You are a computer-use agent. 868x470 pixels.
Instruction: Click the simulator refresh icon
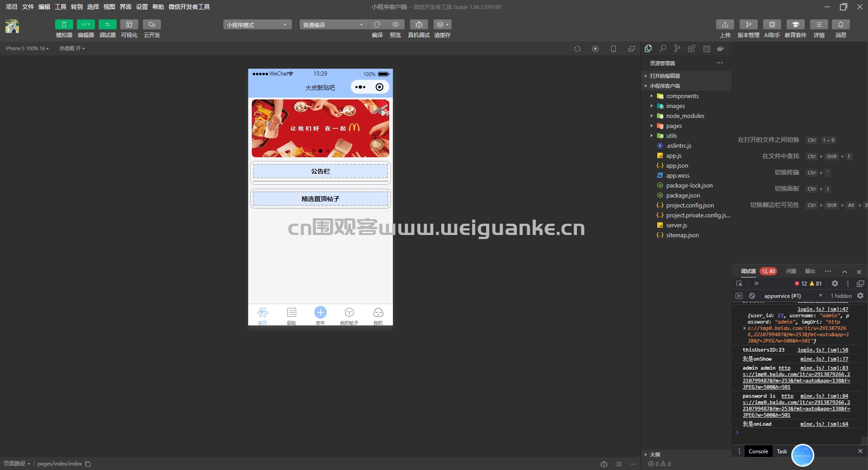pos(577,49)
